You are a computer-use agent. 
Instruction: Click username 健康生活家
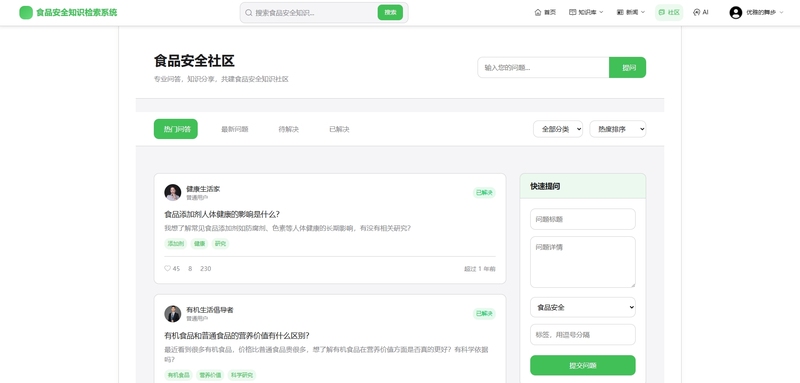[x=203, y=189]
